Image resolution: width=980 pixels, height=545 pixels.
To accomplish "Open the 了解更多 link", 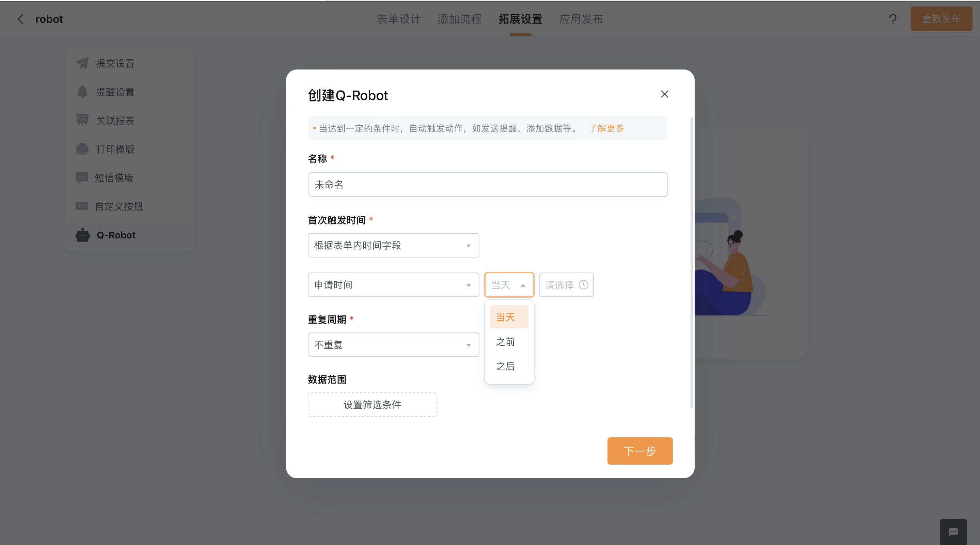I will point(606,128).
